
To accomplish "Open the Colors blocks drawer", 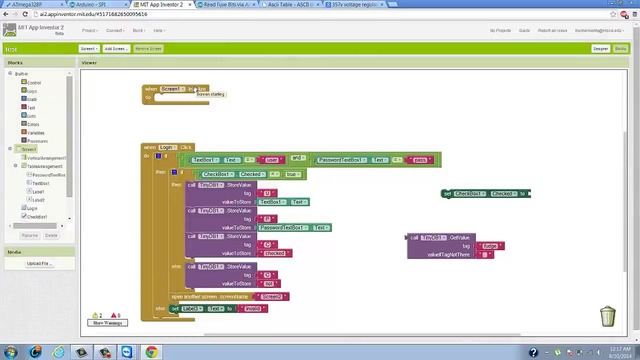I will click(30, 124).
